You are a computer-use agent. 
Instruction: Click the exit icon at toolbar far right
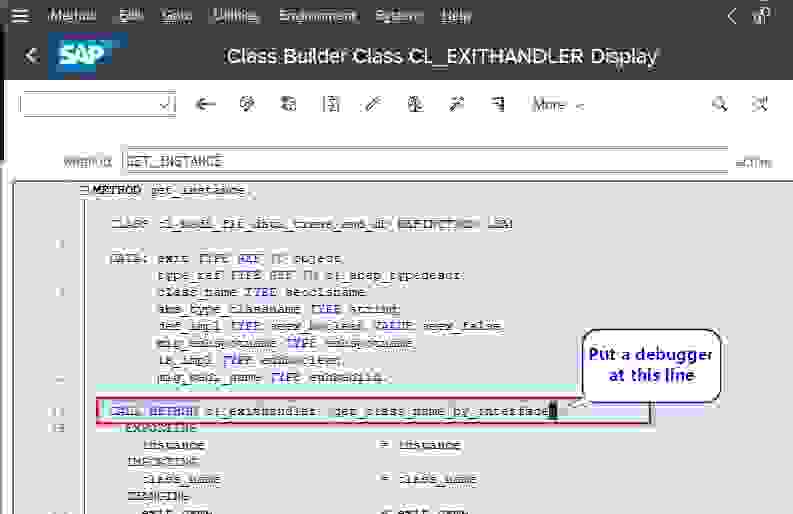[760, 104]
